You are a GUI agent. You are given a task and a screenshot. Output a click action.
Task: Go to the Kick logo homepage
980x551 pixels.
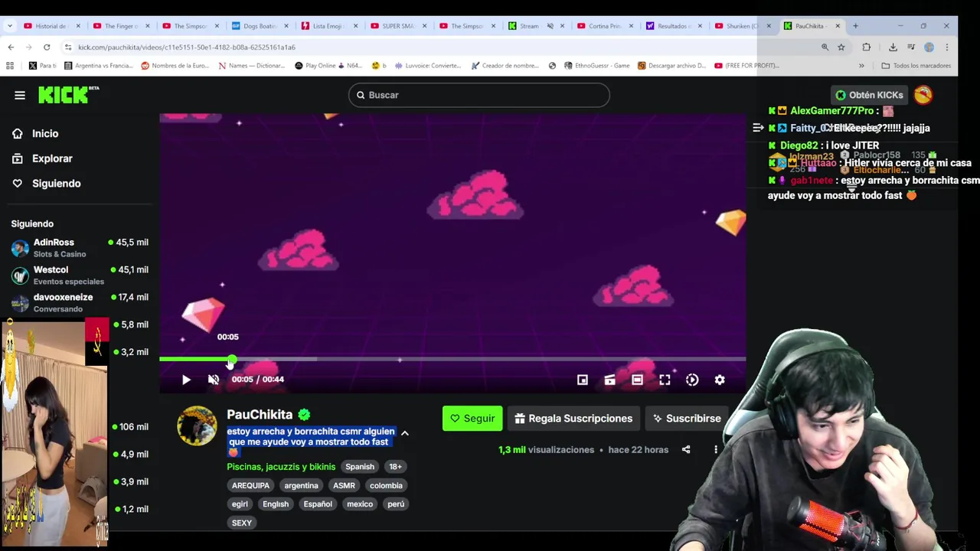[69, 94]
